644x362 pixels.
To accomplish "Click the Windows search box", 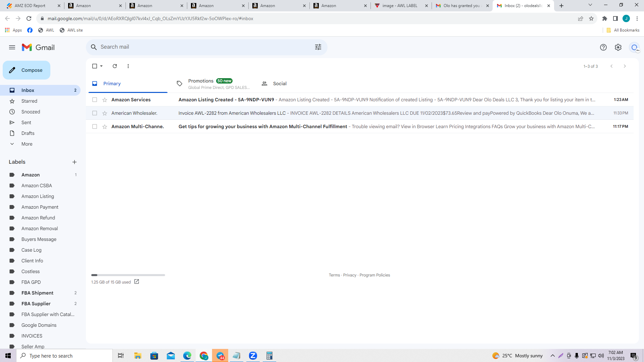I will (64, 356).
